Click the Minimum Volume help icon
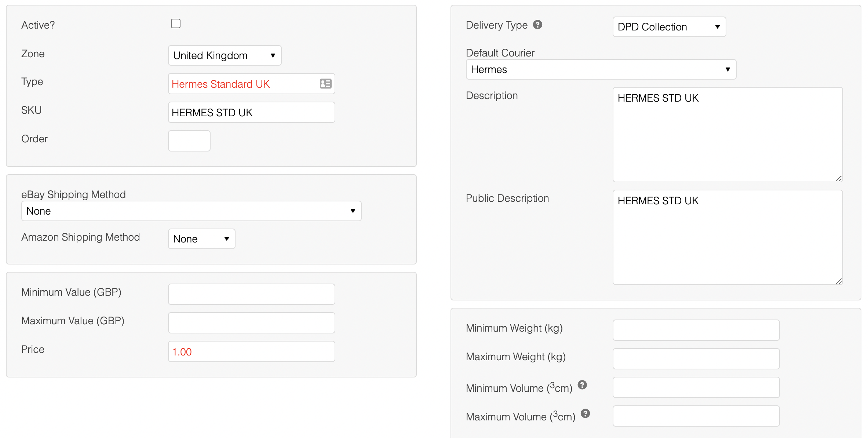Image resolution: width=868 pixels, height=438 pixels. pyautogui.click(x=582, y=385)
